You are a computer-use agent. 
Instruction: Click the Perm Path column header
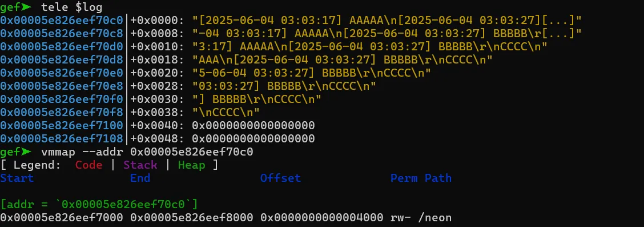421,178
